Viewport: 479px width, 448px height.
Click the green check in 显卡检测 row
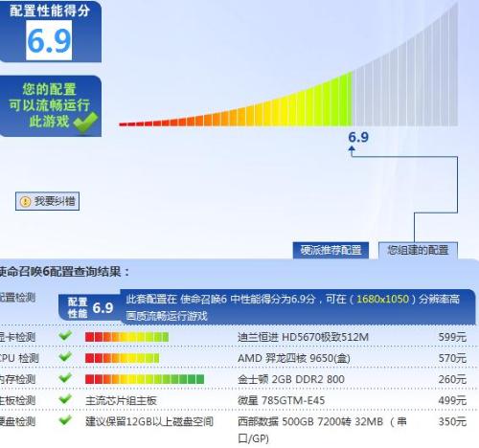pyautogui.click(x=65, y=335)
